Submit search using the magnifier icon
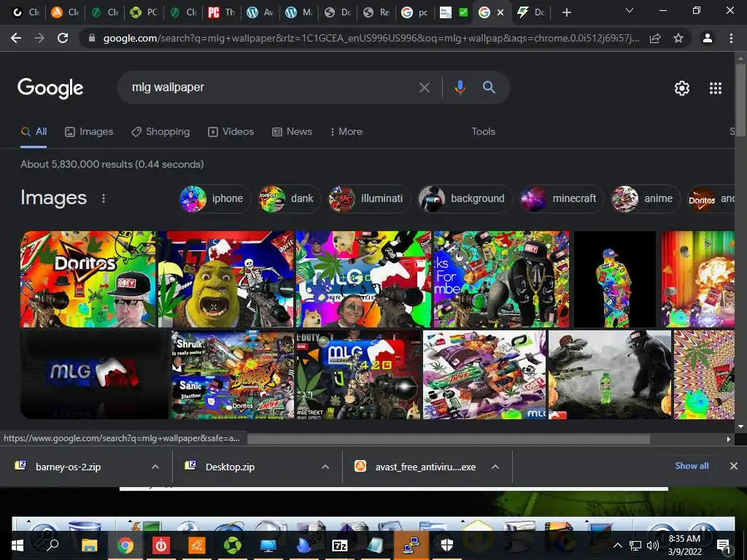Screen dimensions: 747x560 click(489, 87)
